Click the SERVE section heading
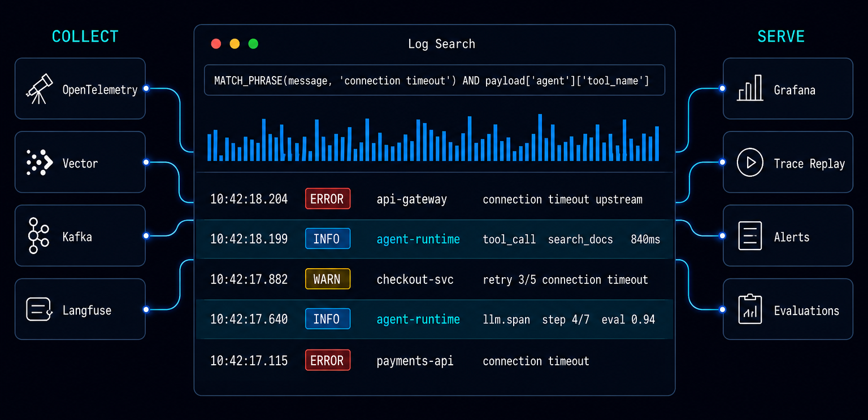868x420 pixels. pos(781,37)
